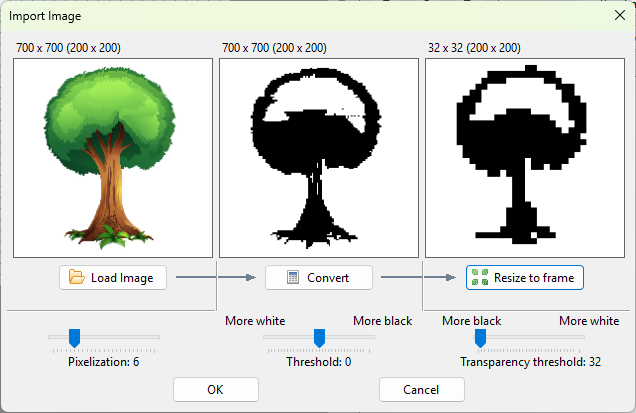
Task: Click the 'Threshold: 0' label
Action: [x=319, y=362]
